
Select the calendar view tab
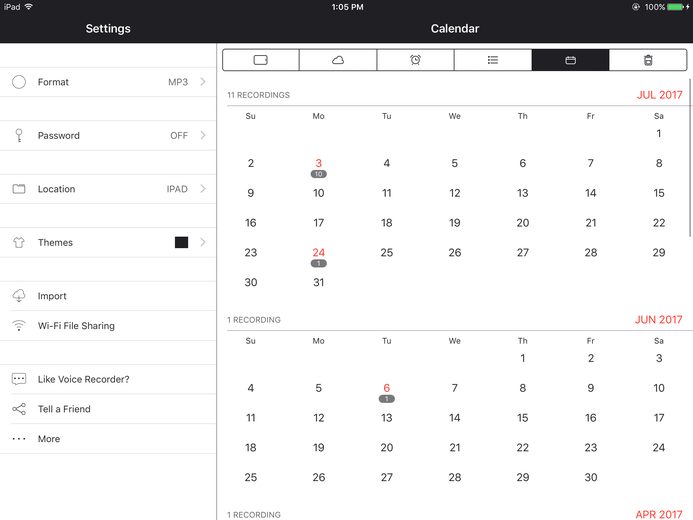(x=571, y=60)
